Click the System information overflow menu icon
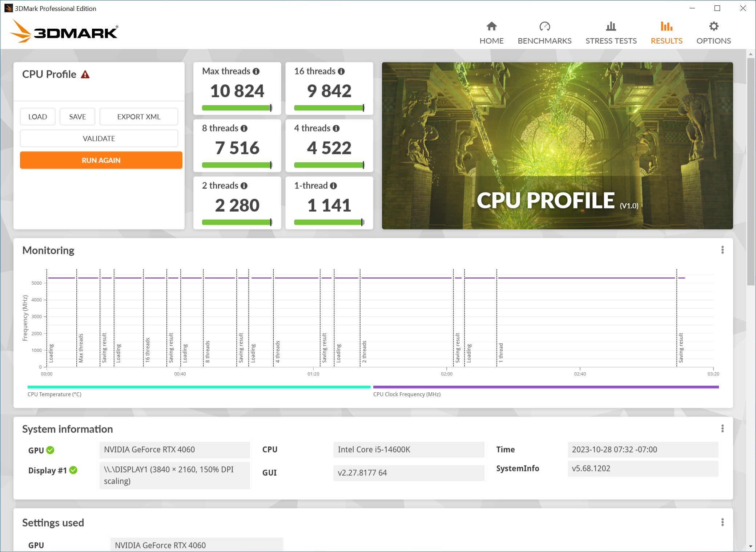 [723, 428]
